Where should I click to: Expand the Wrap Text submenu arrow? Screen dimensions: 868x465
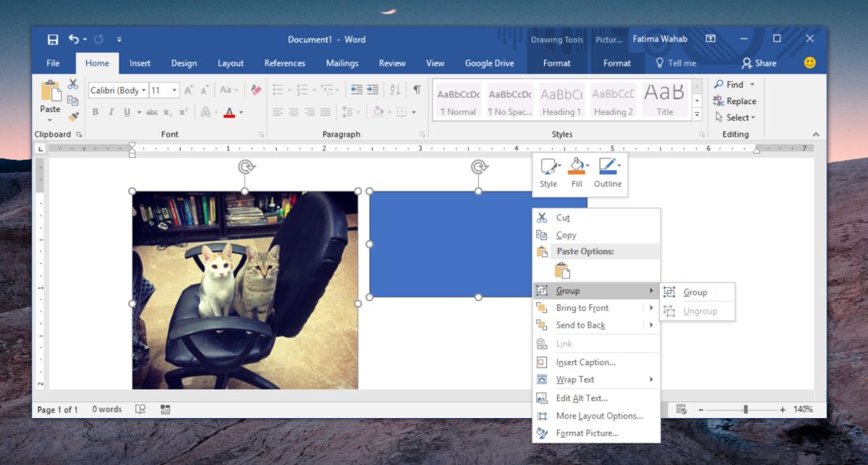(652, 379)
